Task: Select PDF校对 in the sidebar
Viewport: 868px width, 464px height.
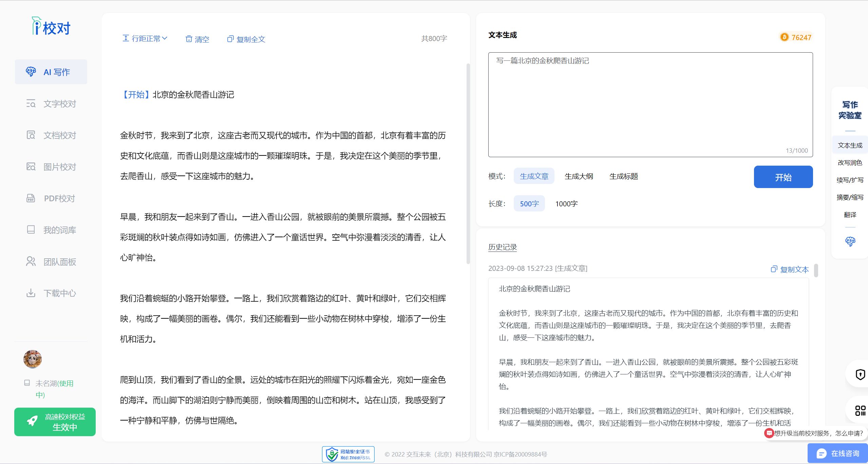Action: (x=51, y=198)
